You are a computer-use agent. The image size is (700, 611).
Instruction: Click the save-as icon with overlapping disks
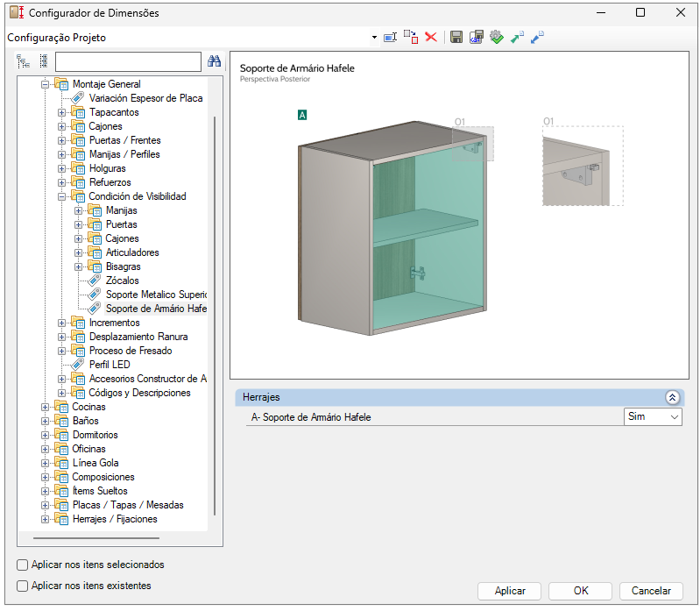[477, 37]
